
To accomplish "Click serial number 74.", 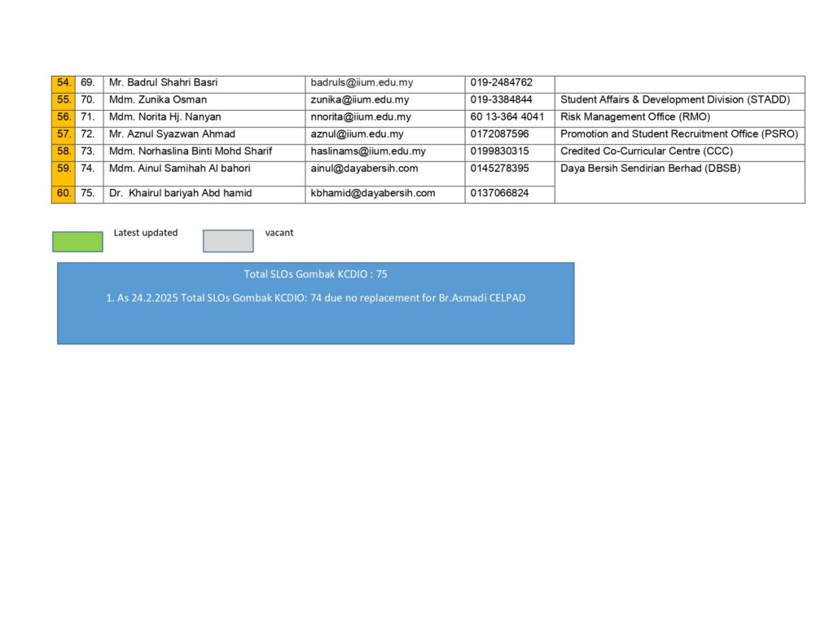I will point(90,173).
